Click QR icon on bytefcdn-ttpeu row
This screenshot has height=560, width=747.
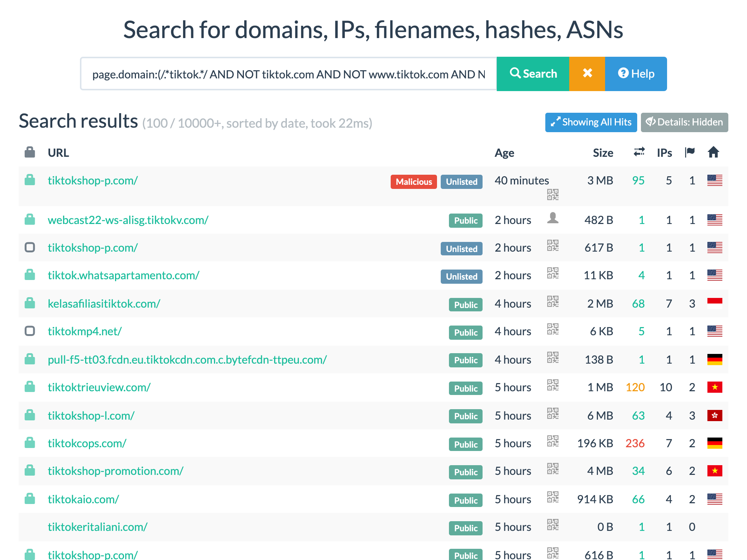tap(553, 357)
